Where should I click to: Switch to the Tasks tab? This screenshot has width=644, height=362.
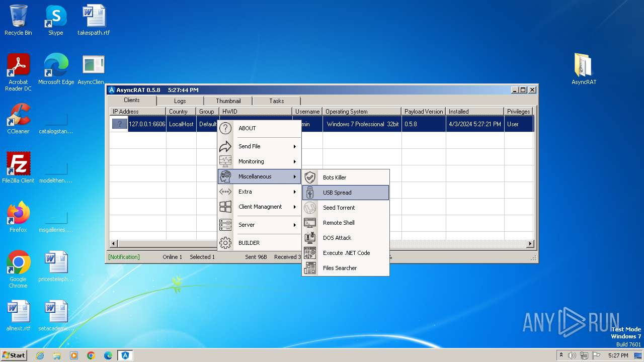(276, 101)
